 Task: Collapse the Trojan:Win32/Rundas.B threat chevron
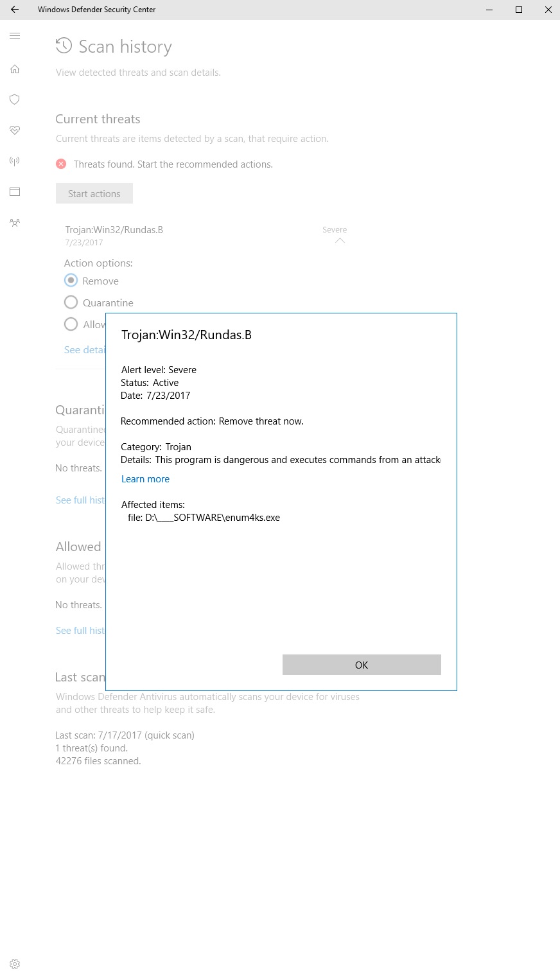[340, 241]
